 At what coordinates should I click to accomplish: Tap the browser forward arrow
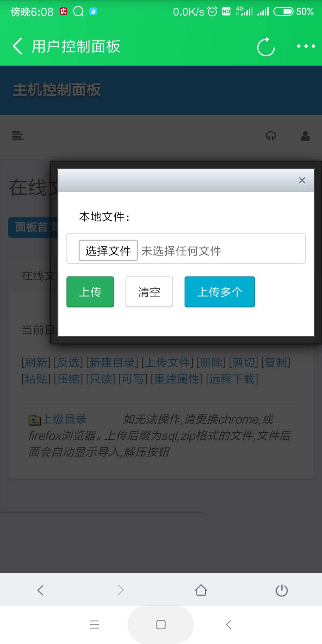tap(121, 590)
